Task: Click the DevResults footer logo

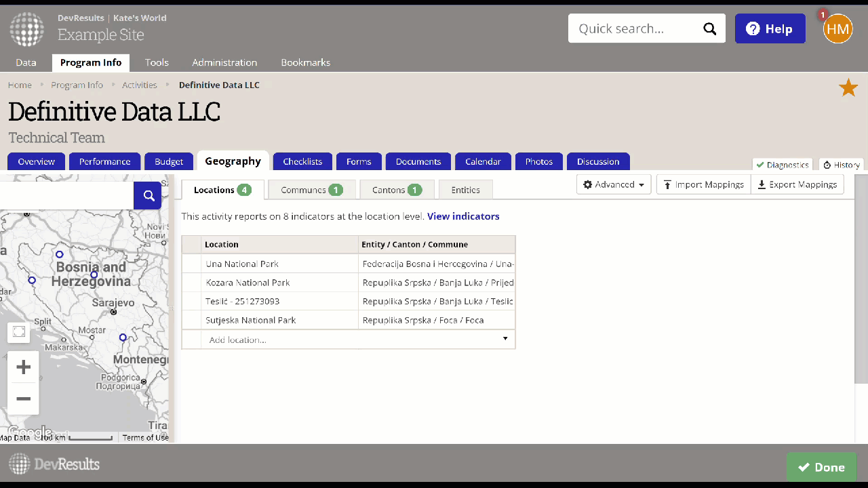Action: 54,464
